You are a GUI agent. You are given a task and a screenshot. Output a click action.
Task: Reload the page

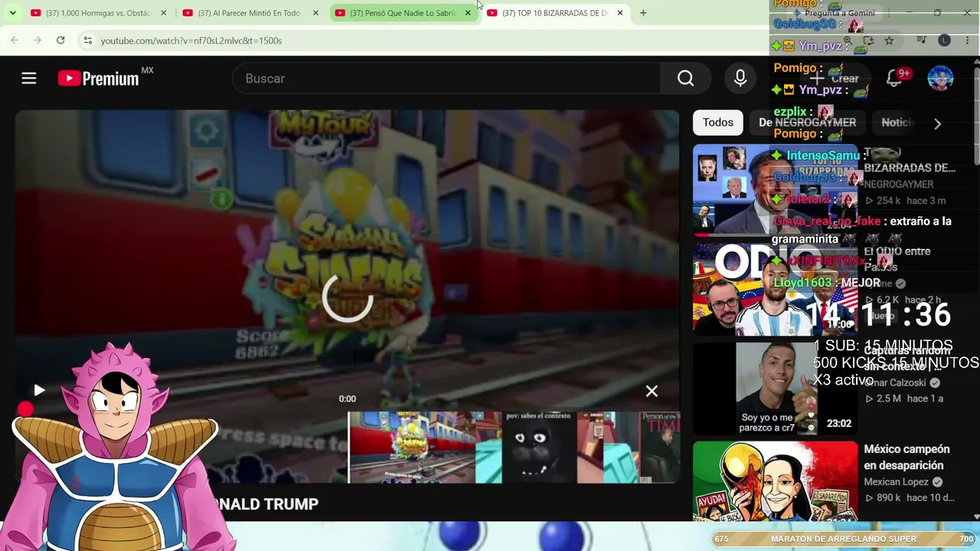[60, 40]
